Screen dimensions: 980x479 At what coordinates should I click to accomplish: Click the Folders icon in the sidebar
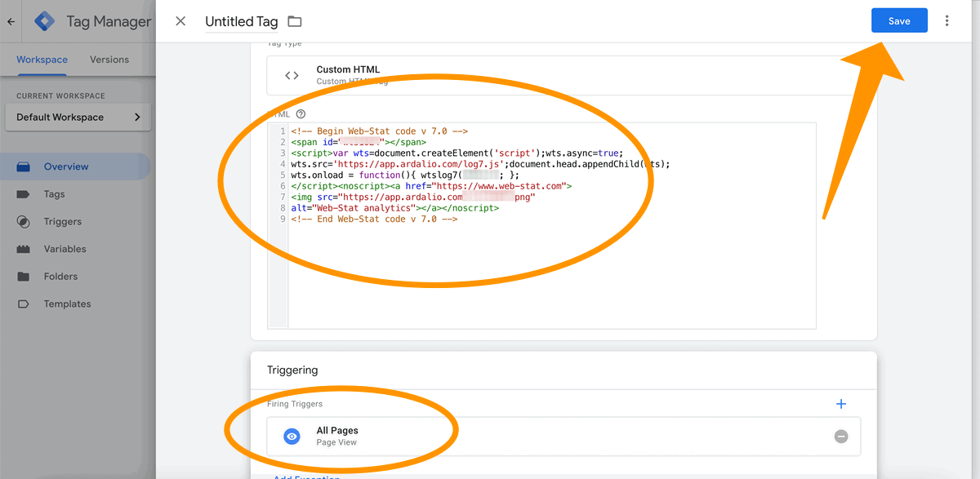[24, 277]
